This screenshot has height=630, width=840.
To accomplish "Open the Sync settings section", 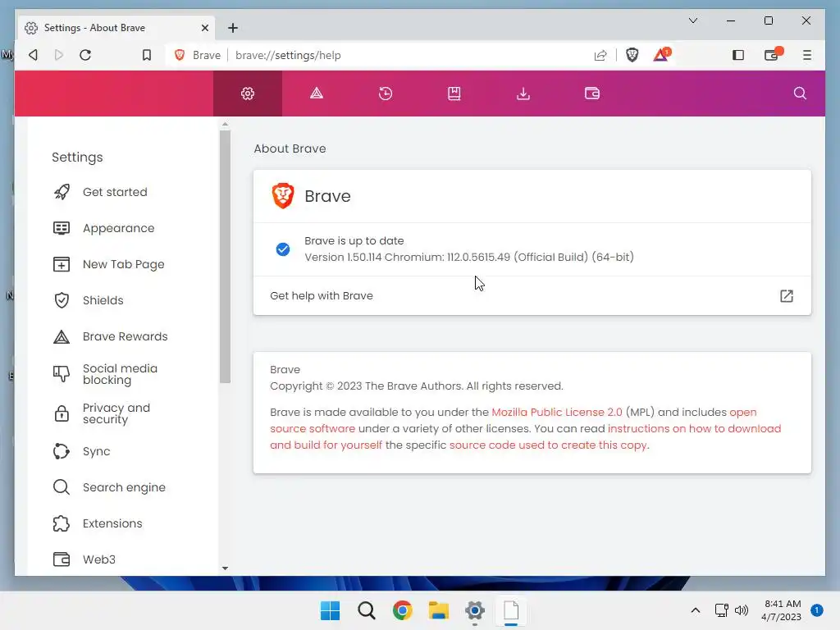I will pyautogui.click(x=97, y=451).
